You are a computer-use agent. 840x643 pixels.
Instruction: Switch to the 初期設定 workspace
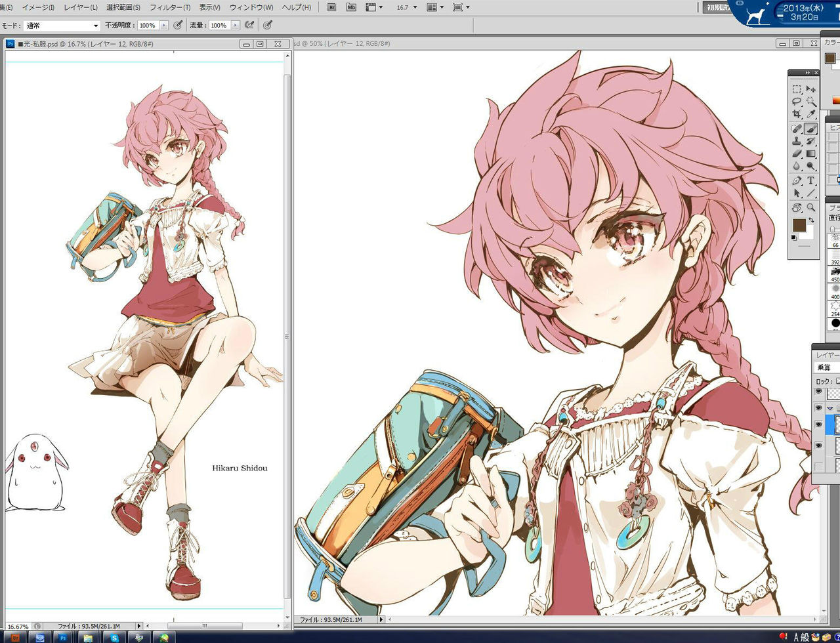pyautogui.click(x=716, y=7)
